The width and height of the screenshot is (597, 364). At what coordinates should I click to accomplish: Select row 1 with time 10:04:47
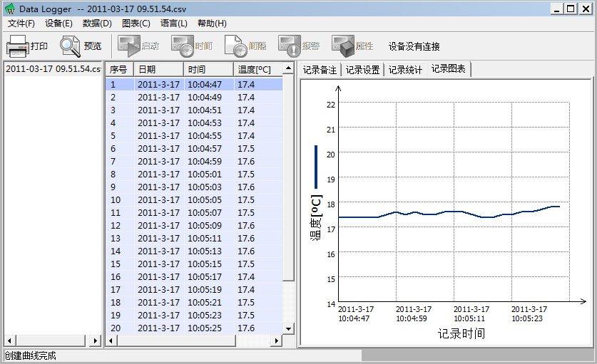click(194, 85)
